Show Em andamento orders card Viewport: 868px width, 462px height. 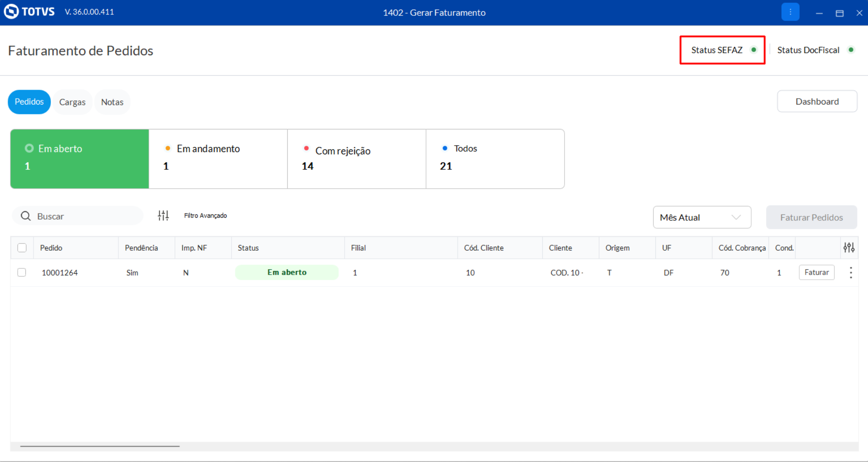218,159
